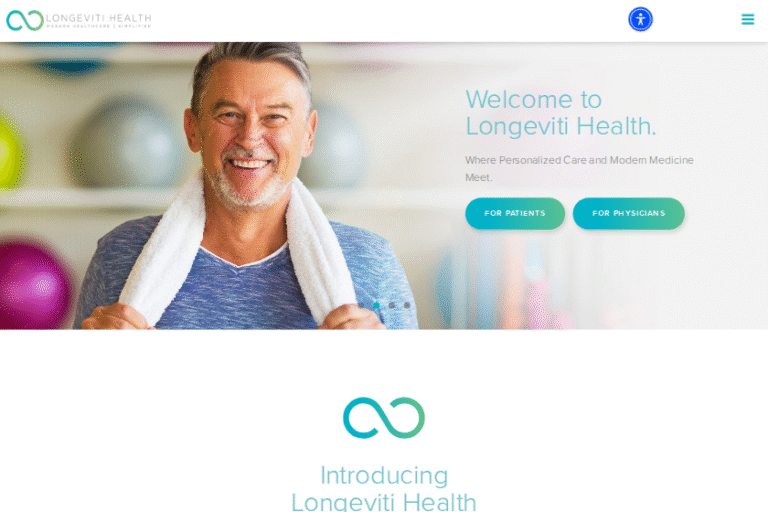This screenshot has width=768, height=512.
Task: Click the Introducing Longeviti Health heading
Action: [x=384, y=488]
